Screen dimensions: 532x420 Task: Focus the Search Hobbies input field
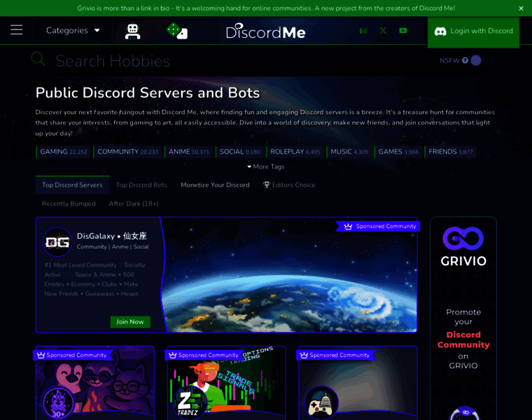[237, 61]
